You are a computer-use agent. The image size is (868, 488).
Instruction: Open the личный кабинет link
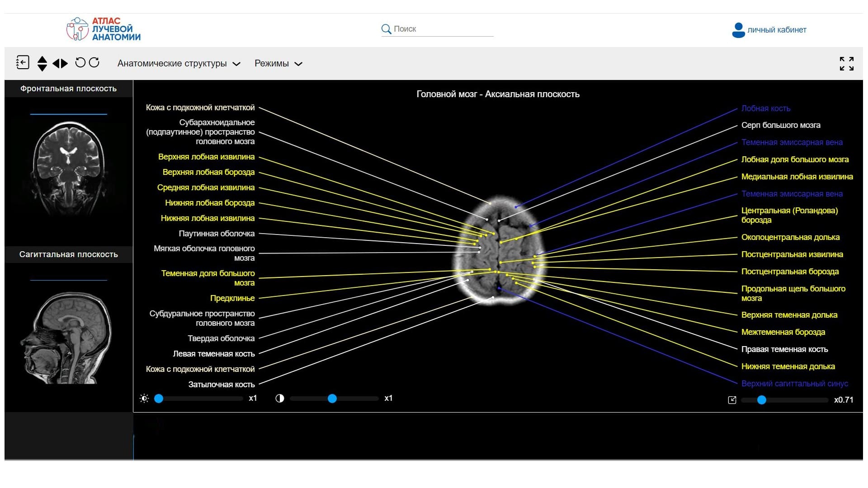coord(777,30)
